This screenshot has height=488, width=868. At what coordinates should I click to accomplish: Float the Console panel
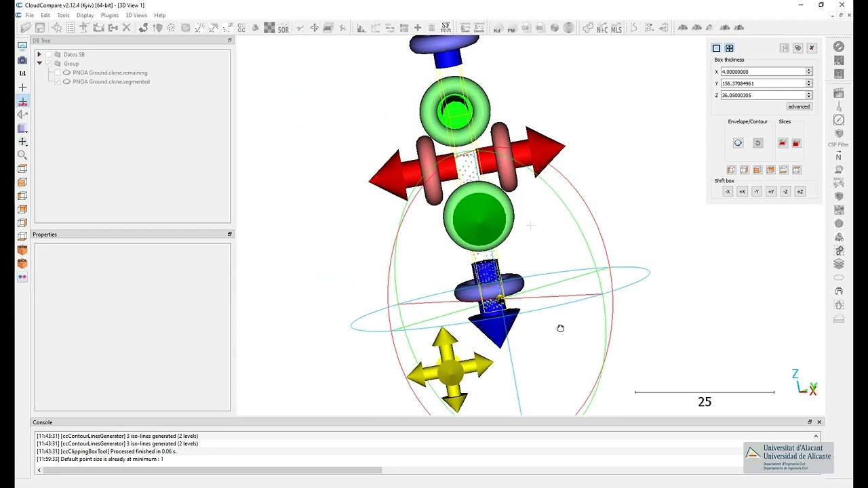click(x=810, y=422)
